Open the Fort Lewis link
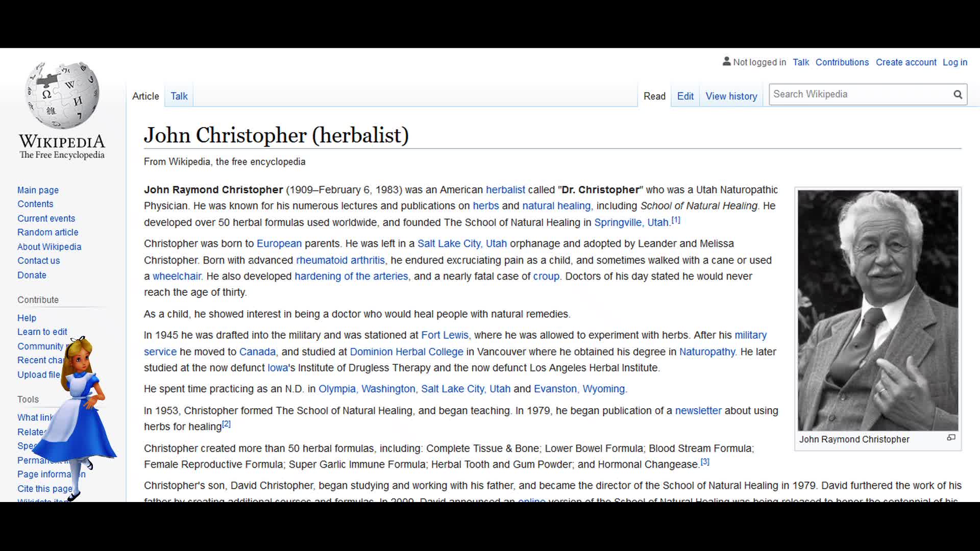The width and height of the screenshot is (980, 551). (x=445, y=335)
